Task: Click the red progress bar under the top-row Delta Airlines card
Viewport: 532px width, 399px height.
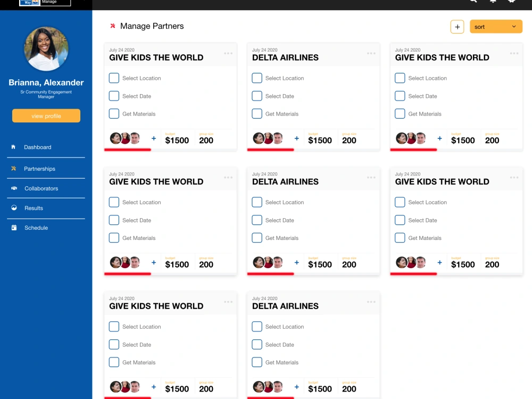Action: [x=270, y=149]
